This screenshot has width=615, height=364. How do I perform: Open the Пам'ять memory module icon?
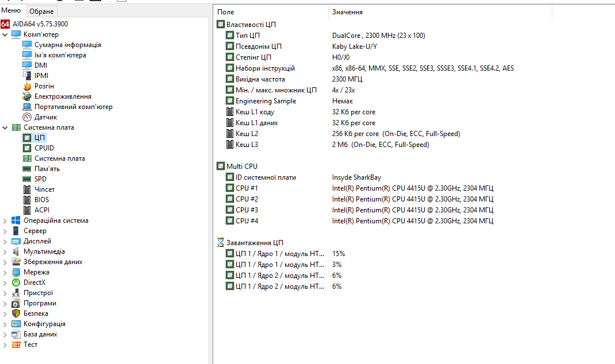pyautogui.click(x=27, y=169)
